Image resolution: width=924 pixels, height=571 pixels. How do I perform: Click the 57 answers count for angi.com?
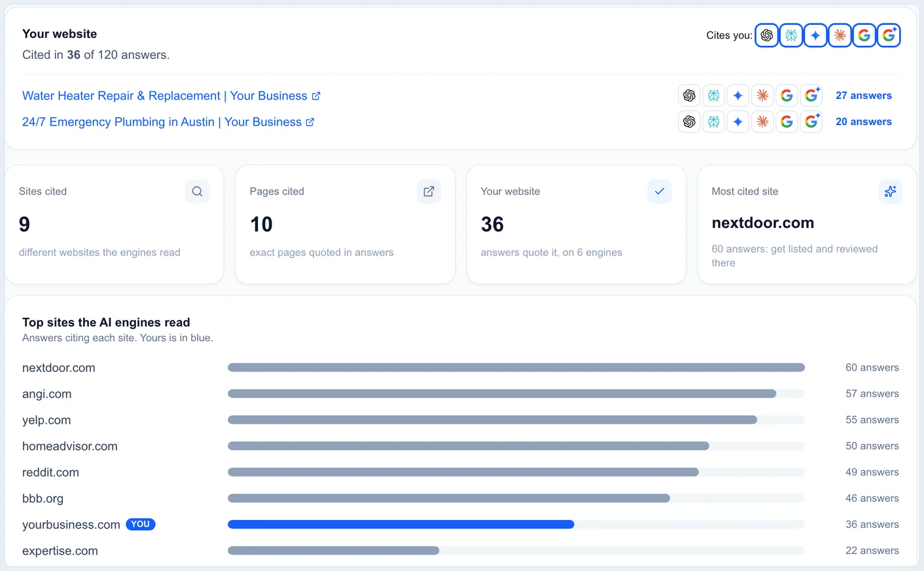[x=872, y=394]
